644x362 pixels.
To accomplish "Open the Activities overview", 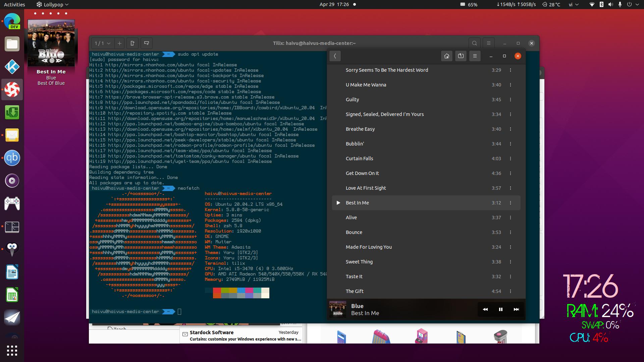I will coord(14,4).
